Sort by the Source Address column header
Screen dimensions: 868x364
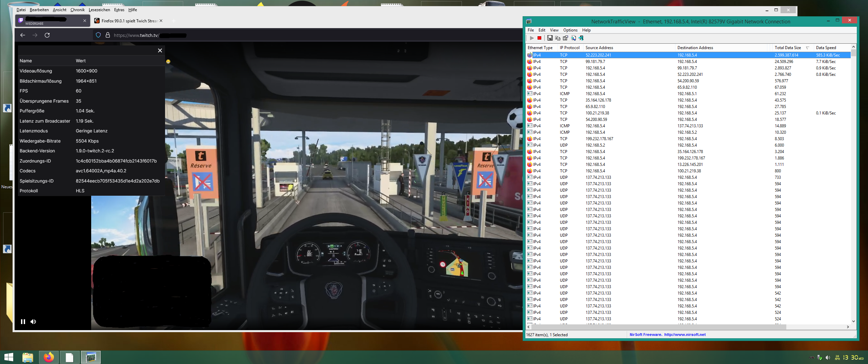(x=629, y=48)
